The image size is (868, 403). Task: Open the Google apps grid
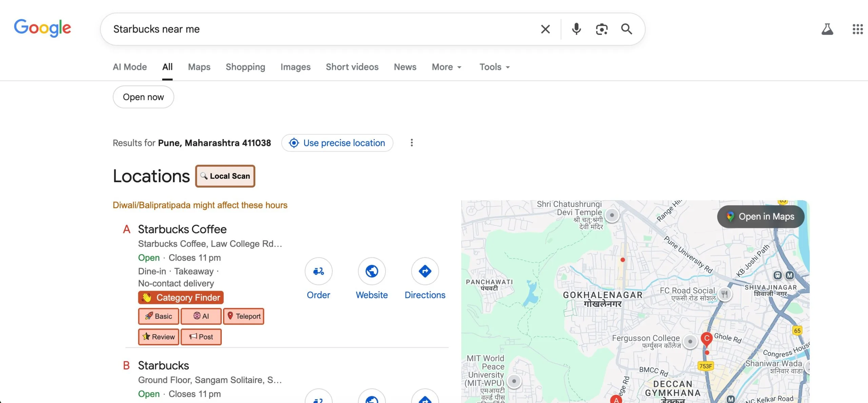tap(857, 29)
